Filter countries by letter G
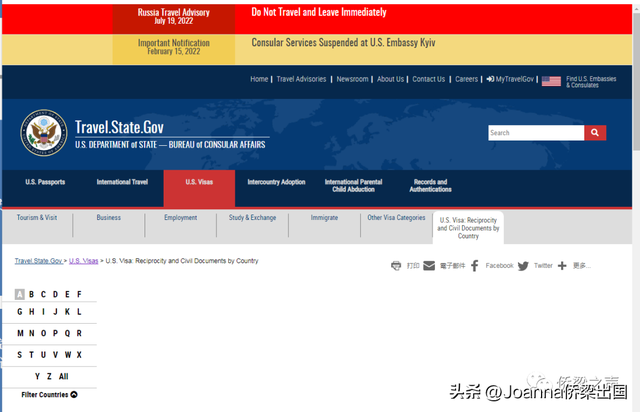The image size is (640, 412). 20,312
